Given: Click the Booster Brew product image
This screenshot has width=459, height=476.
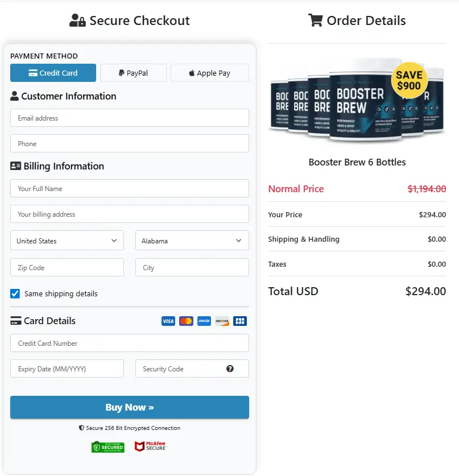Looking at the screenshot, I should [x=357, y=102].
